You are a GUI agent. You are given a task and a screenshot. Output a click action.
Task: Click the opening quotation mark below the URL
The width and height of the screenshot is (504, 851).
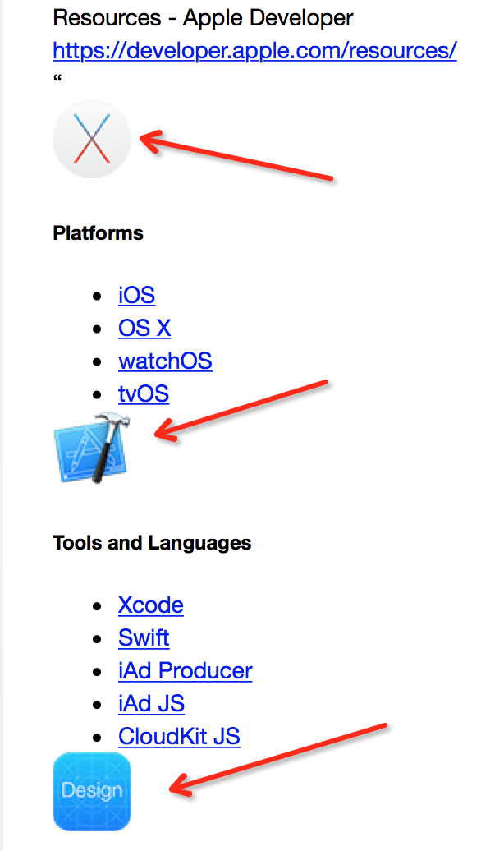click(x=57, y=79)
